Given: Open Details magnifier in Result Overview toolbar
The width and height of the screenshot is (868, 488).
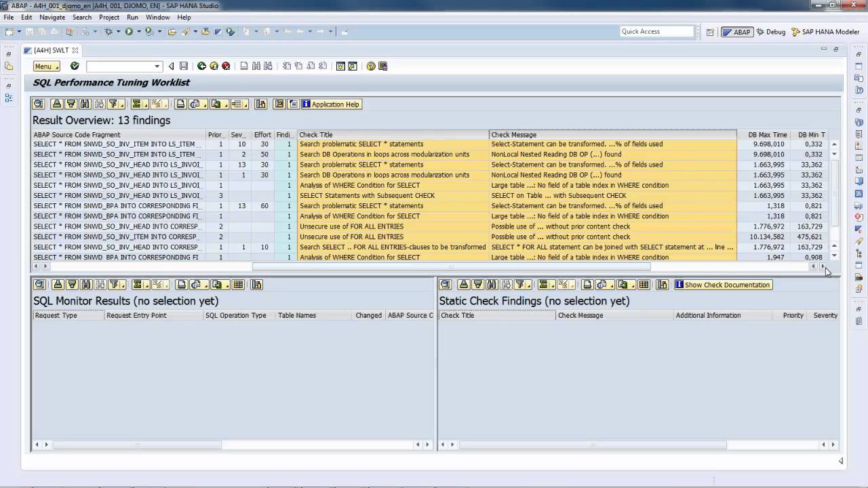Looking at the screenshot, I should [x=39, y=104].
